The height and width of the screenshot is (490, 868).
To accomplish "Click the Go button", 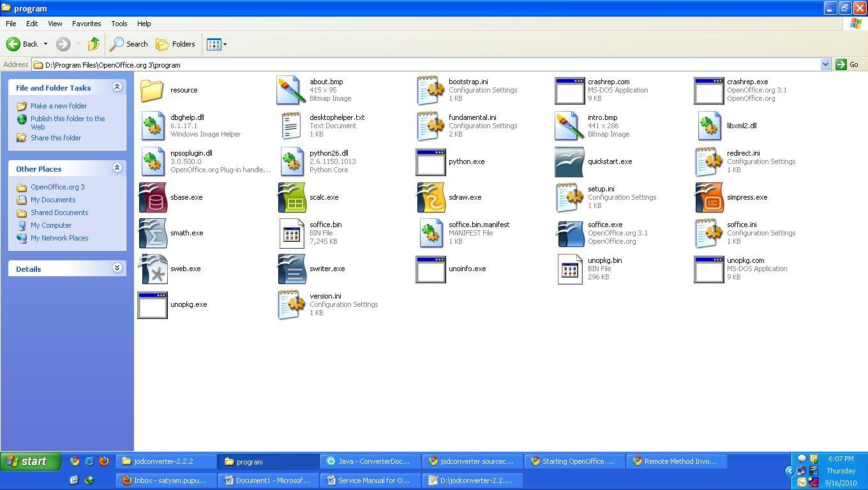I will click(x=848, y=64).
